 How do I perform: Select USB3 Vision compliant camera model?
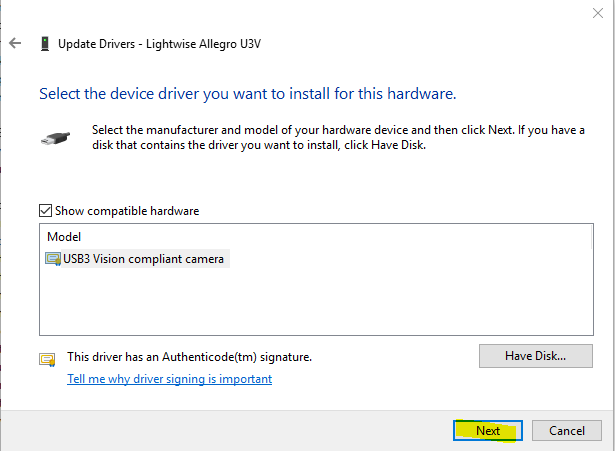[x=137, y=259]
